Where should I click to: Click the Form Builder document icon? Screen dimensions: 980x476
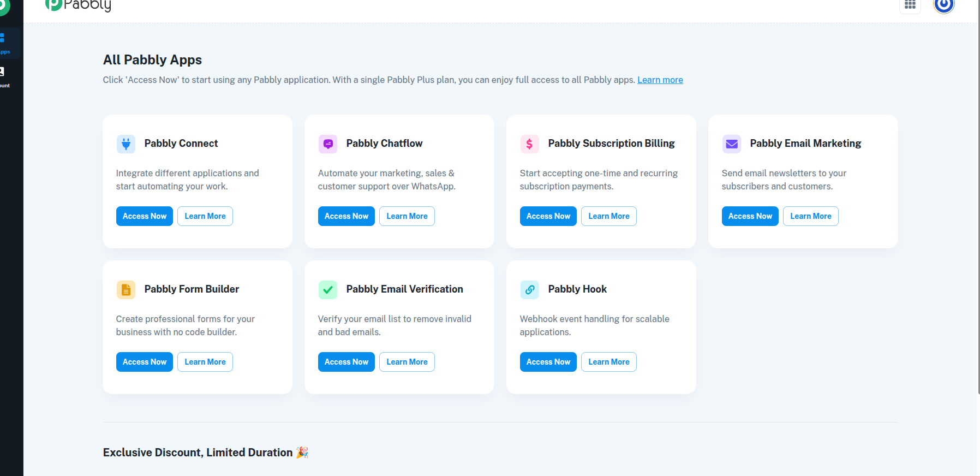[126, 290]
